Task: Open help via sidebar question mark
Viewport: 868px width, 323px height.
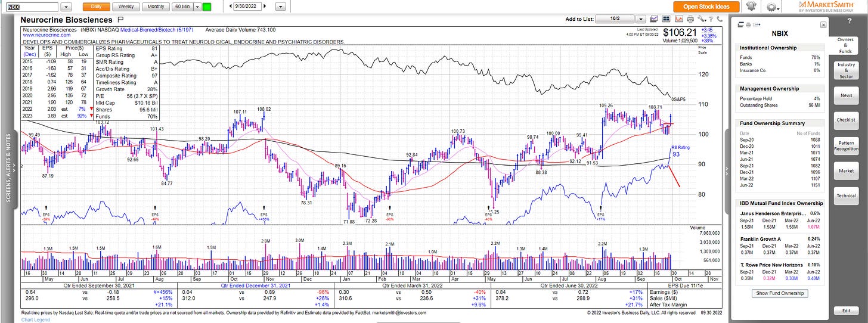Action: click(848, 21)
